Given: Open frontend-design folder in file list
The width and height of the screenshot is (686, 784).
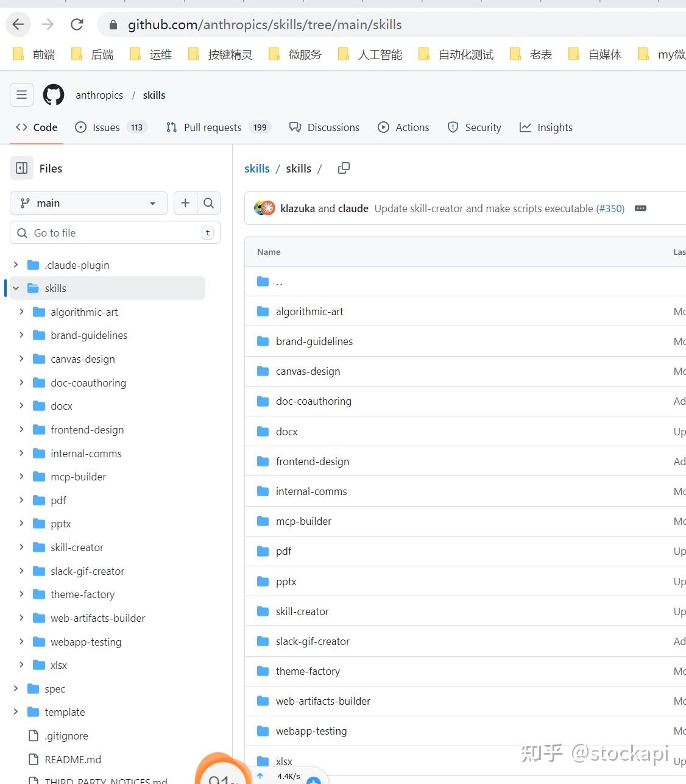Looking at the screenshot, I should tap(313, 461).
